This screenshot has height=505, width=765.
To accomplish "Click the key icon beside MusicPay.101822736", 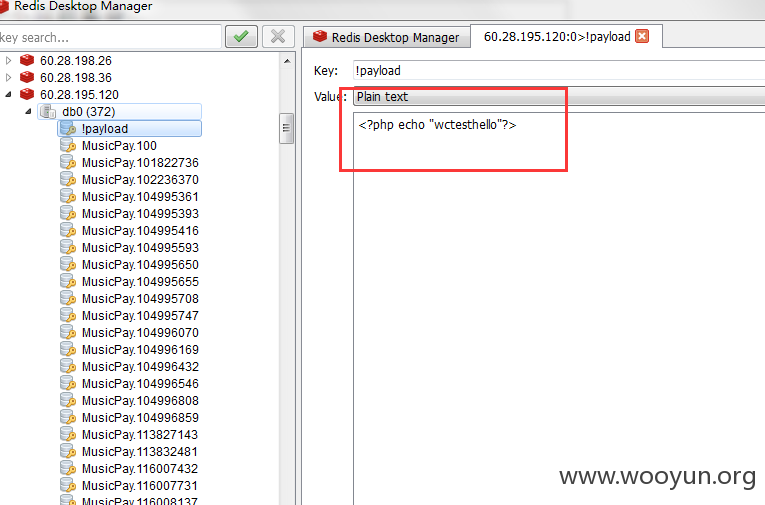I will [x=68, y=162].
